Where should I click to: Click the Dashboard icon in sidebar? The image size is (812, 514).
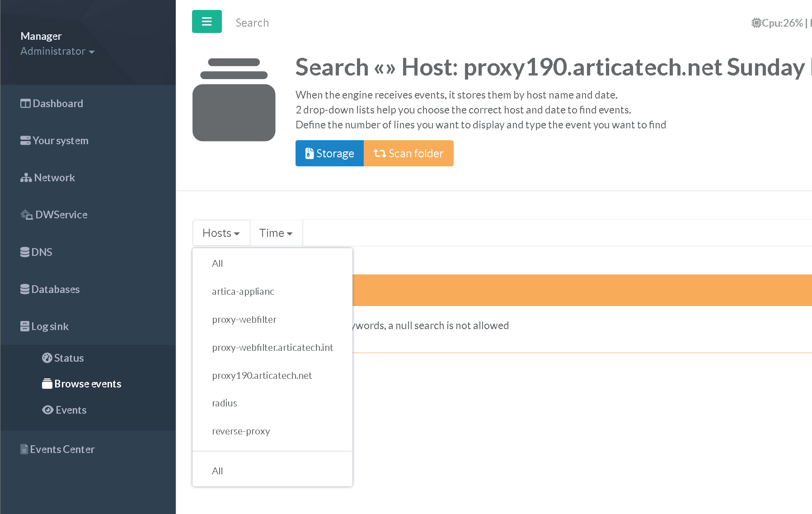(x=25, y=104)
